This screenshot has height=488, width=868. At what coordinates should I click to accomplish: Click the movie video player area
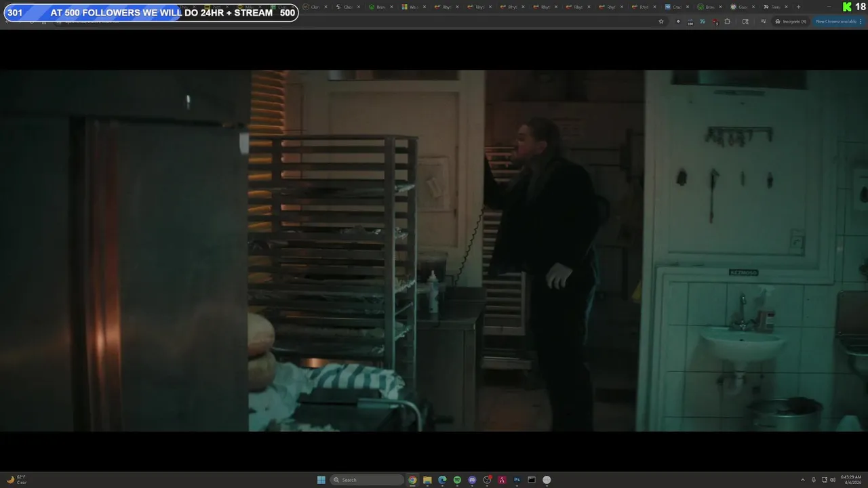point(434,250)
